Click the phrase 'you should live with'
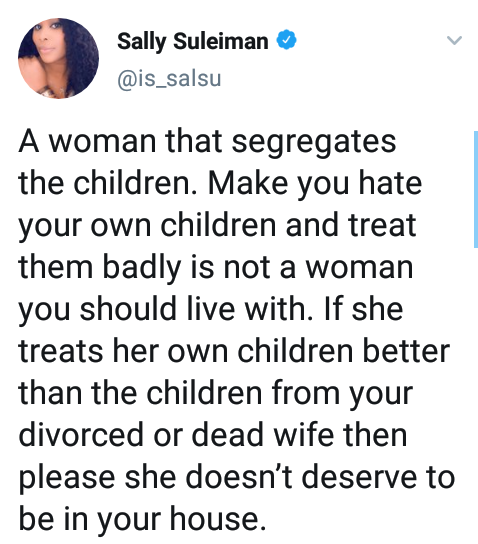This screenshot has height=544, width=478. coord(162,309)
